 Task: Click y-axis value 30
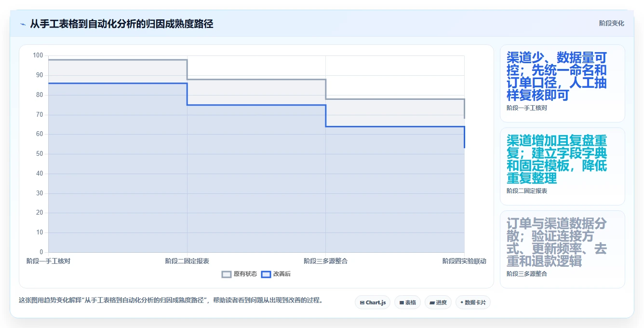tap(39, 193)
